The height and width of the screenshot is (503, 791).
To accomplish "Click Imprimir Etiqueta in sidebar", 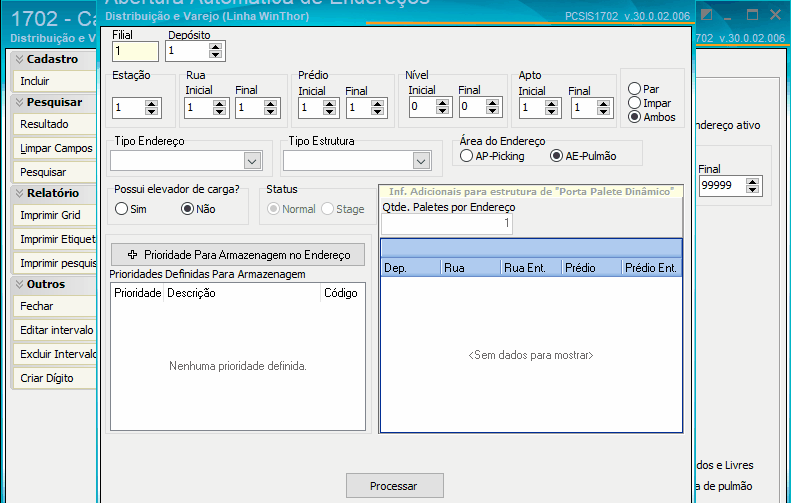I will point(54,240).
